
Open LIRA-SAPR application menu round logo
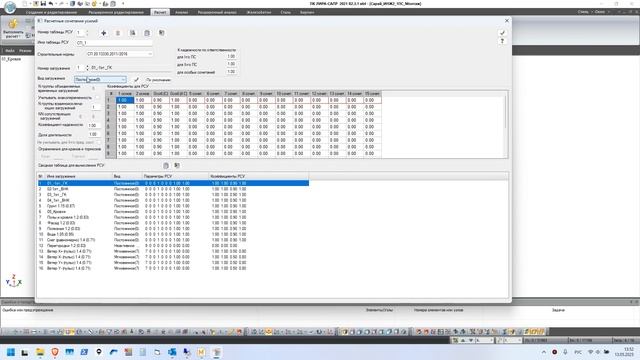[9, 7]
